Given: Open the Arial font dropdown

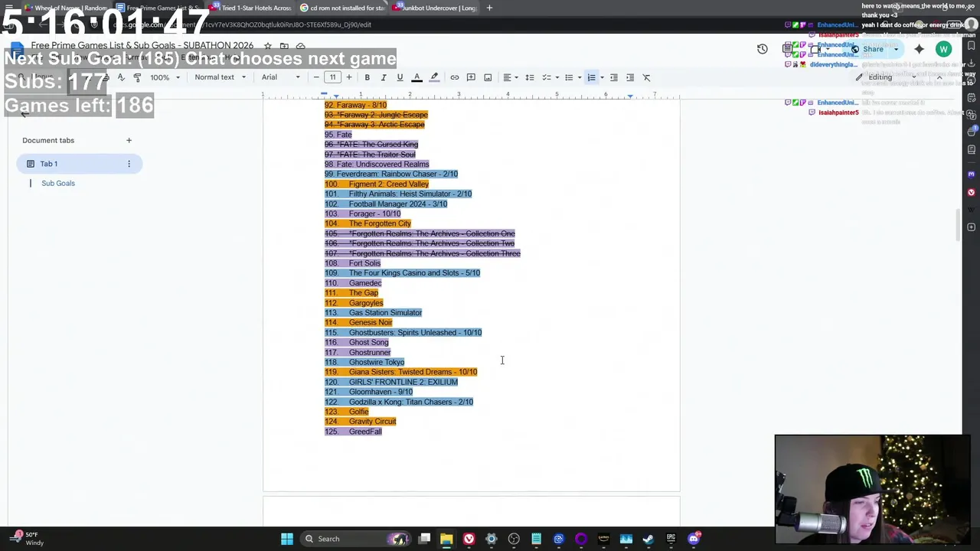Looking at the screenshot, I should [281, 77].
